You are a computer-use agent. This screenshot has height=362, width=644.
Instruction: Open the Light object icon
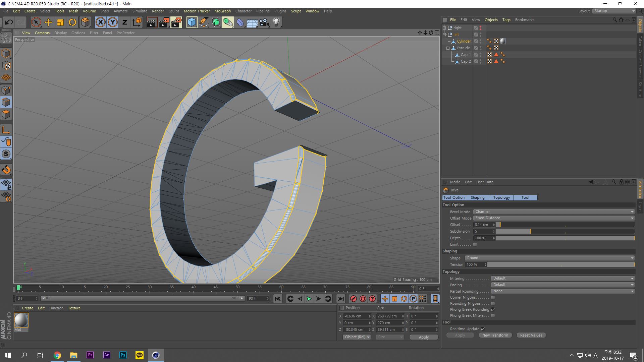click(x=276, y=22)
